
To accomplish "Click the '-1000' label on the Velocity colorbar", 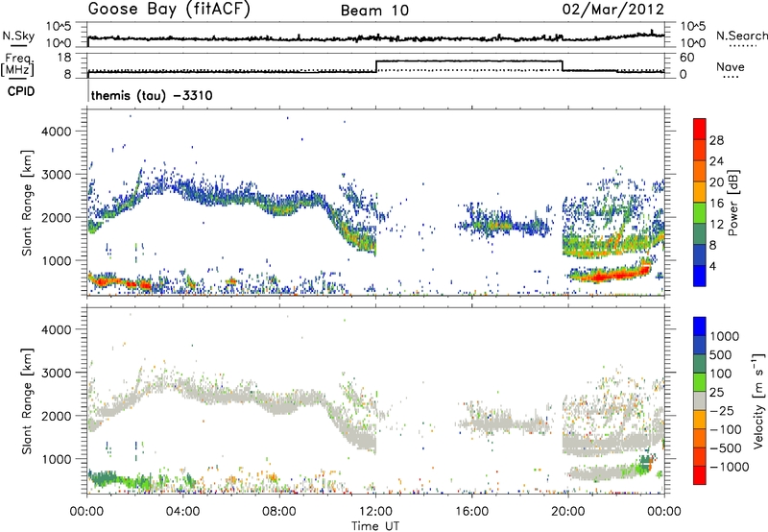I will 730,467.
